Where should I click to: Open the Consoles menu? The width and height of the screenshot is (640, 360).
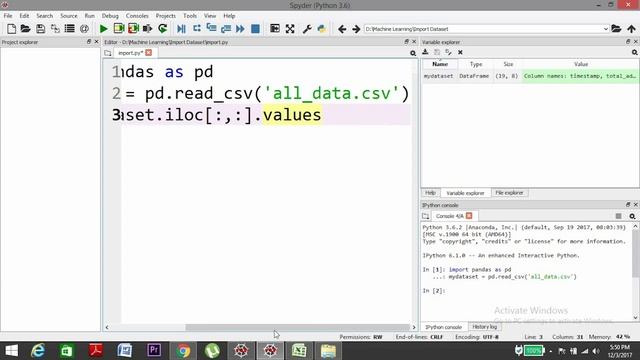(137, 16)
